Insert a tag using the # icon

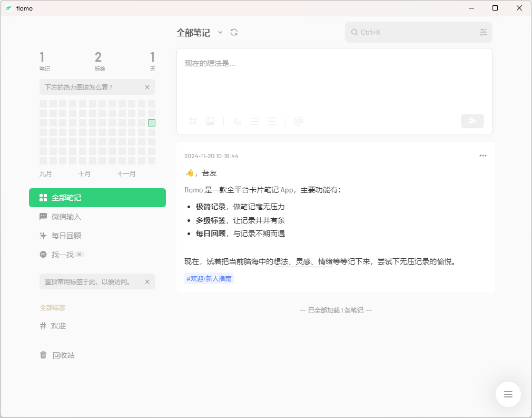pos(193,121)
